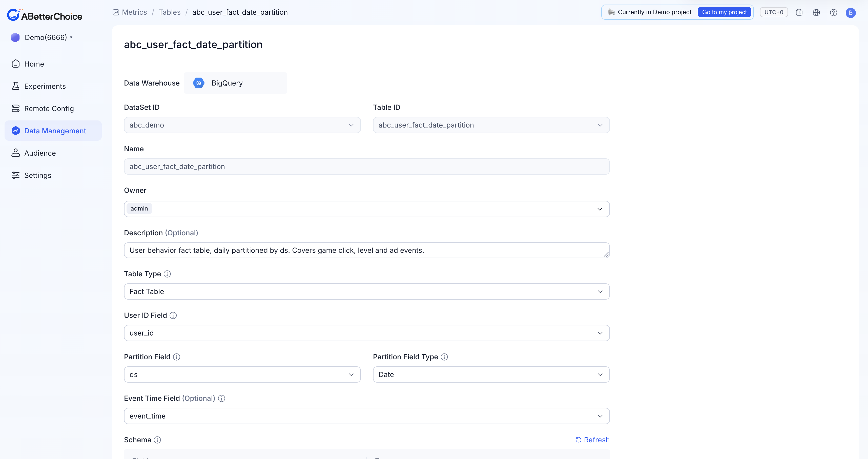Click the Schema info icon

[x=157, y=440]
